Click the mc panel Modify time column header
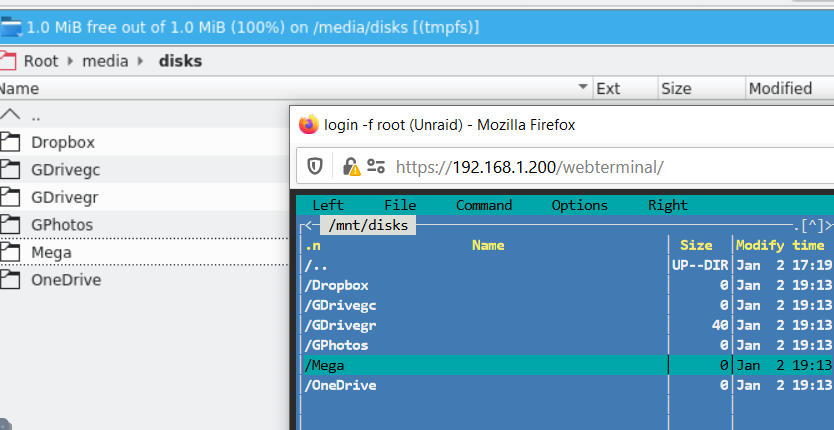The height and width of the screenshot is (430, 834). coord(780,245)
